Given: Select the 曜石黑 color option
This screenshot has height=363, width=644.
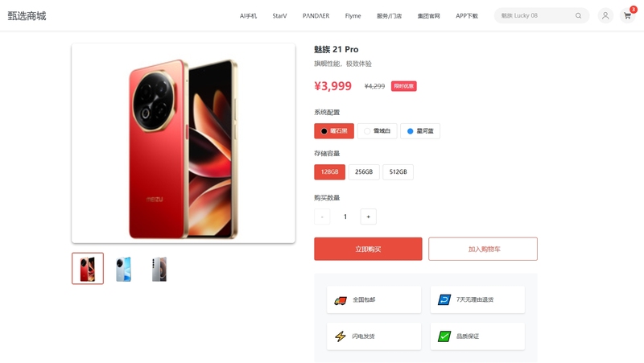Looking at the screenshot, I should pyautogui.click(x=334, y=131).
